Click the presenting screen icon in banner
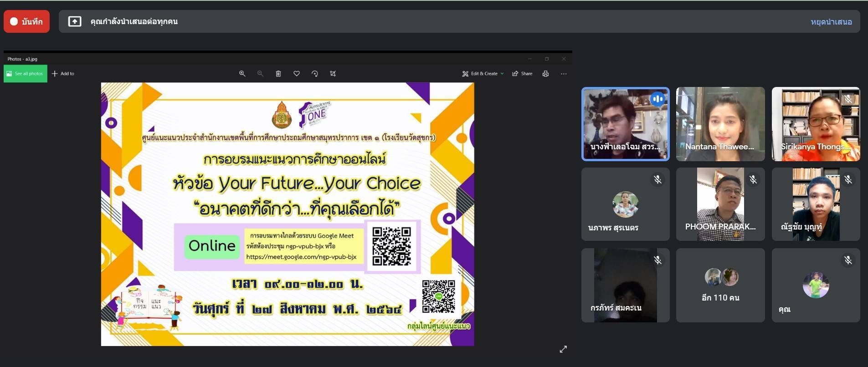This screenshot has height=367, width=868. tap(75, 21)
